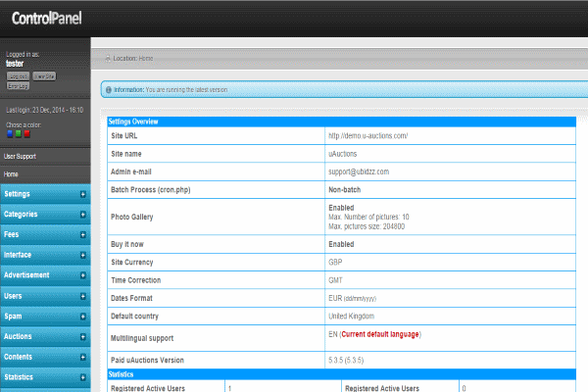The width and height of the screenshot is (588, 392).
Task: Click the plus icon beside Fees
Action: (82, 235)
